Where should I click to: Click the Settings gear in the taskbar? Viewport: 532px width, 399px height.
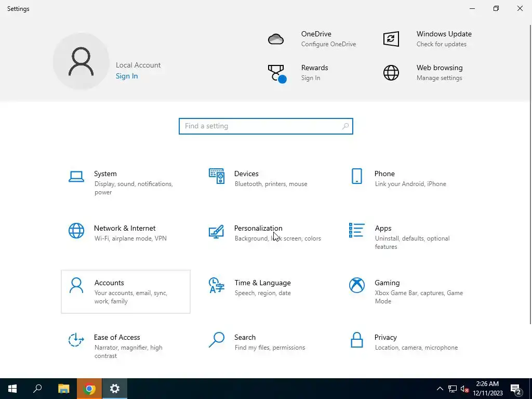(115, 389)
